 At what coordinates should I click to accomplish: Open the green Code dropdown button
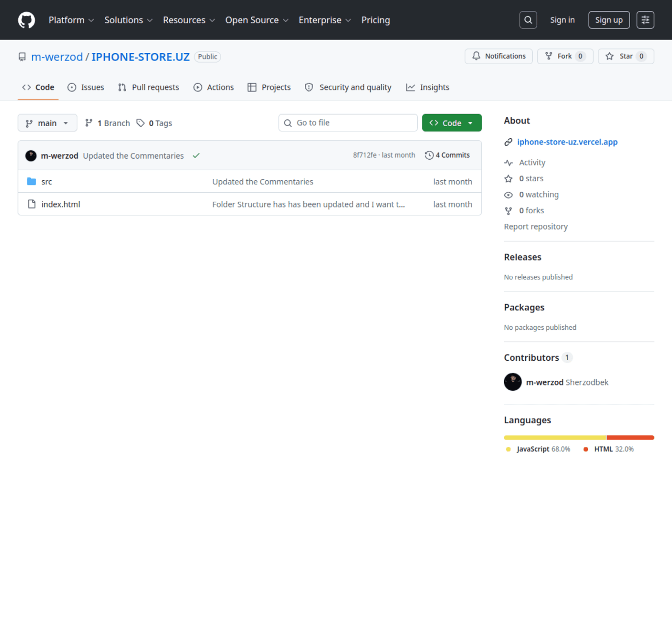452,123
